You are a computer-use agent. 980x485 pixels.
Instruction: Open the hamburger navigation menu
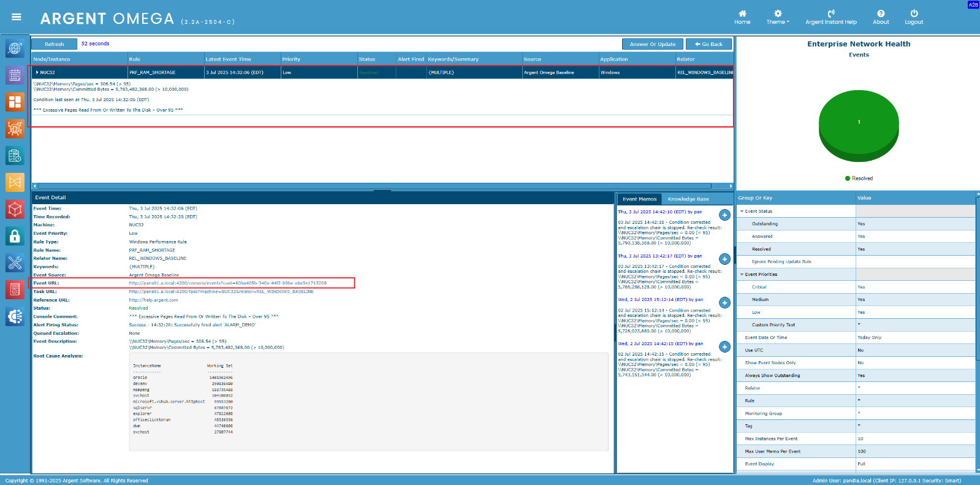point(17,17)
